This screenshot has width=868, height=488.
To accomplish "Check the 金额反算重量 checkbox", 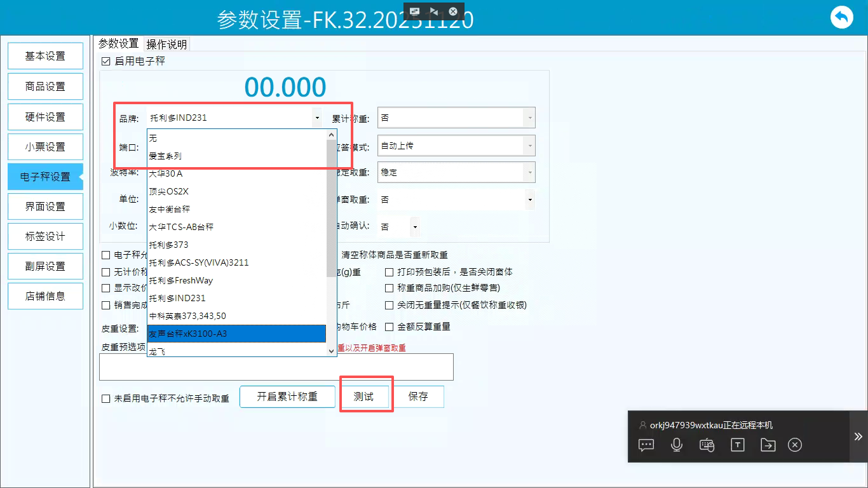I will (390, 327).
